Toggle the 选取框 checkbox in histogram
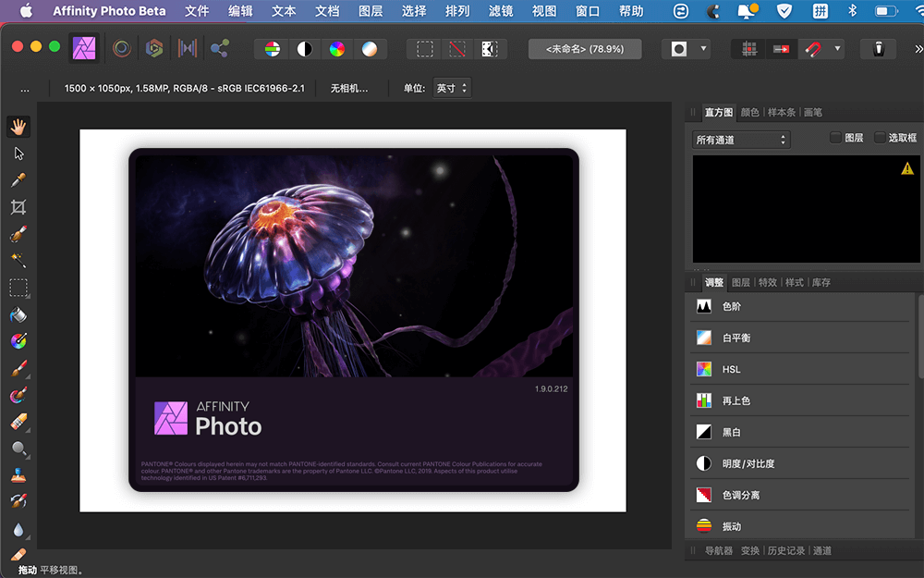Screen dimensions: 924x578 (x=880, y=138)
